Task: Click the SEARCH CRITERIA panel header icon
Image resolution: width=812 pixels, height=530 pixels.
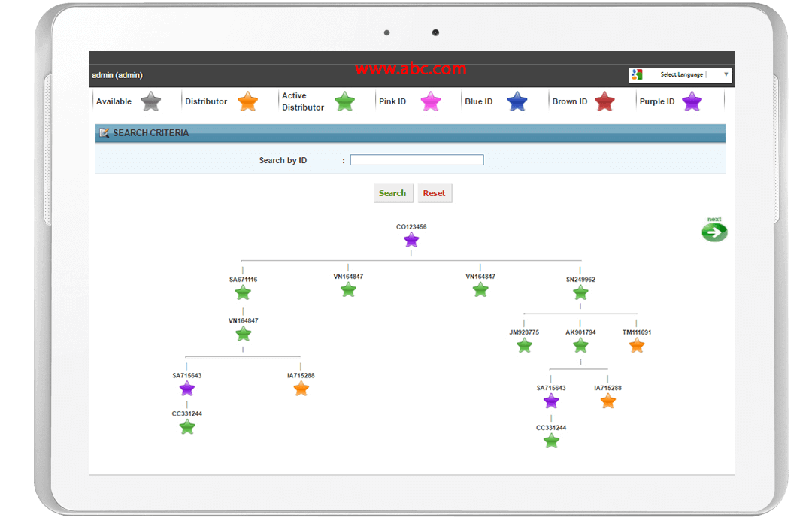Action: (105, 133)
